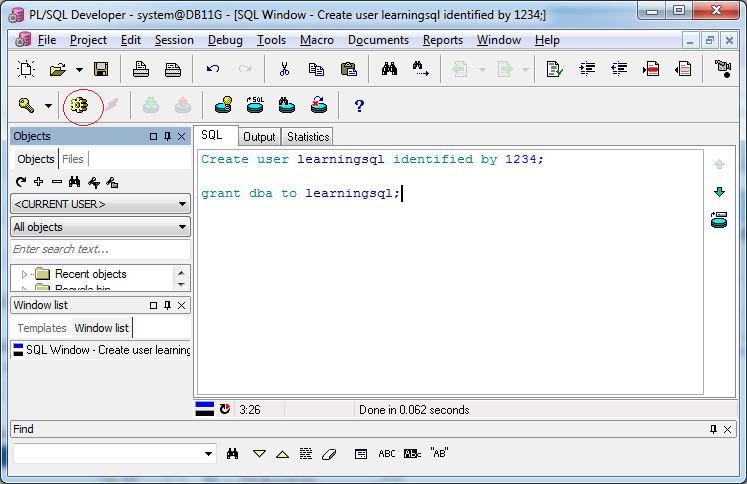Open the Session menu
The width and height of the screenshot is (747, 484).
(x=174, y=40)
